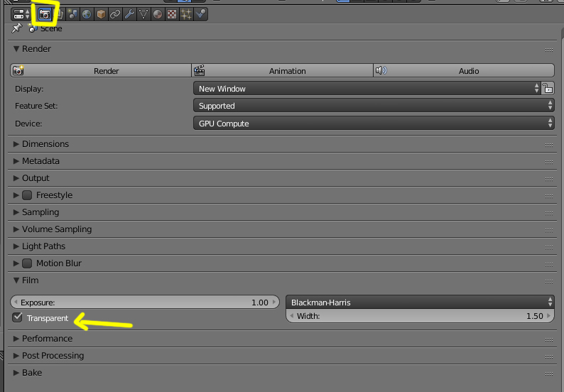Open the Device GPU Compute dropdown

coord(374,124)
